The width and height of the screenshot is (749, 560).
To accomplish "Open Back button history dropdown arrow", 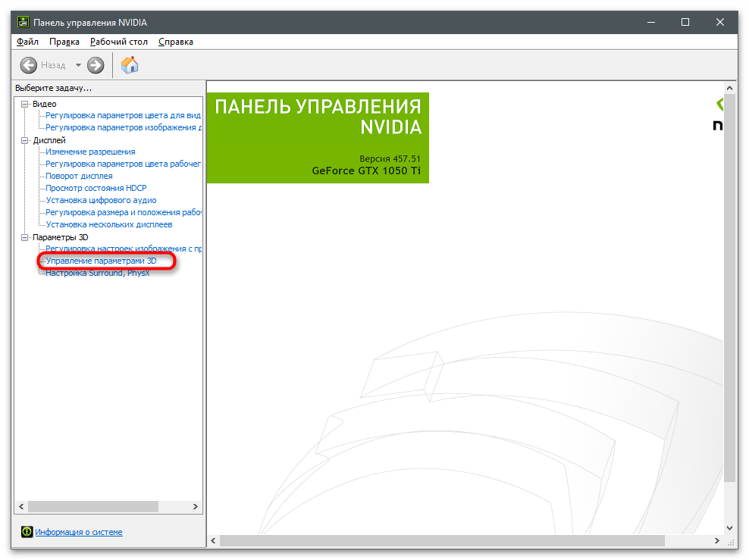I will (x=77, y=65).
